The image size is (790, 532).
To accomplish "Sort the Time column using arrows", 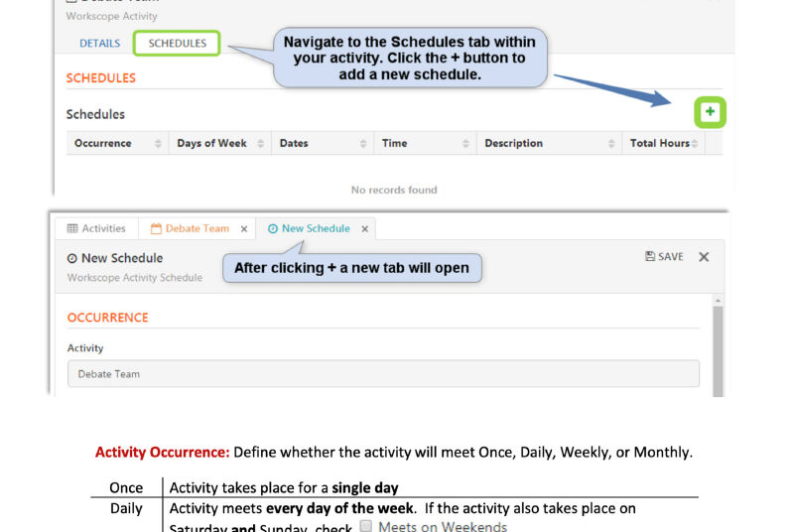I will 465,144.
